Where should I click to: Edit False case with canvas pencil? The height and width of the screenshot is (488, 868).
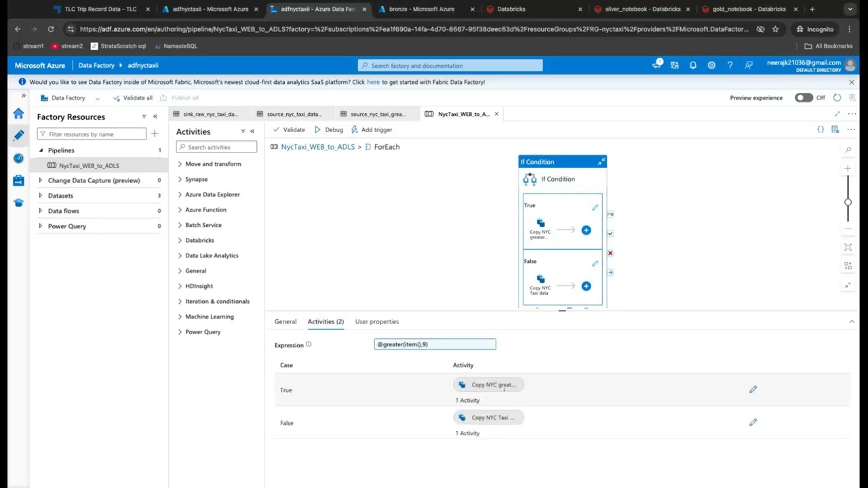point(595,264)
